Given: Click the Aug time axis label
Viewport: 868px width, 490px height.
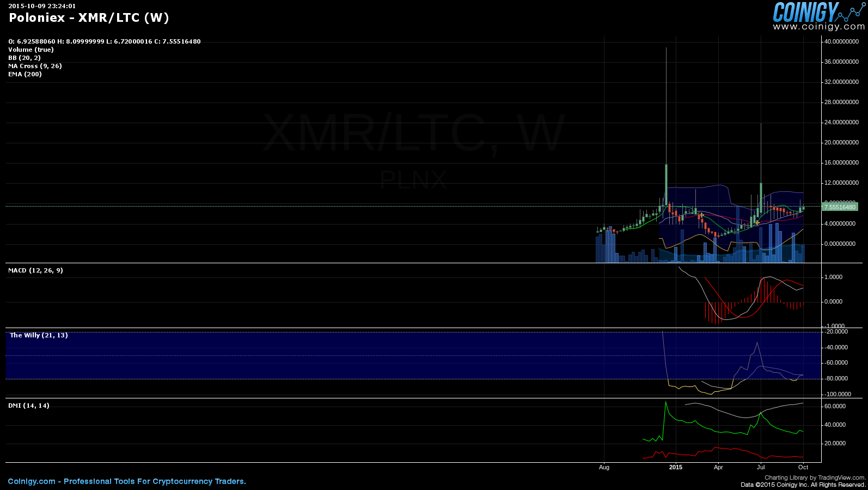Looking at the screenshot, I should [x=604, y=467].
